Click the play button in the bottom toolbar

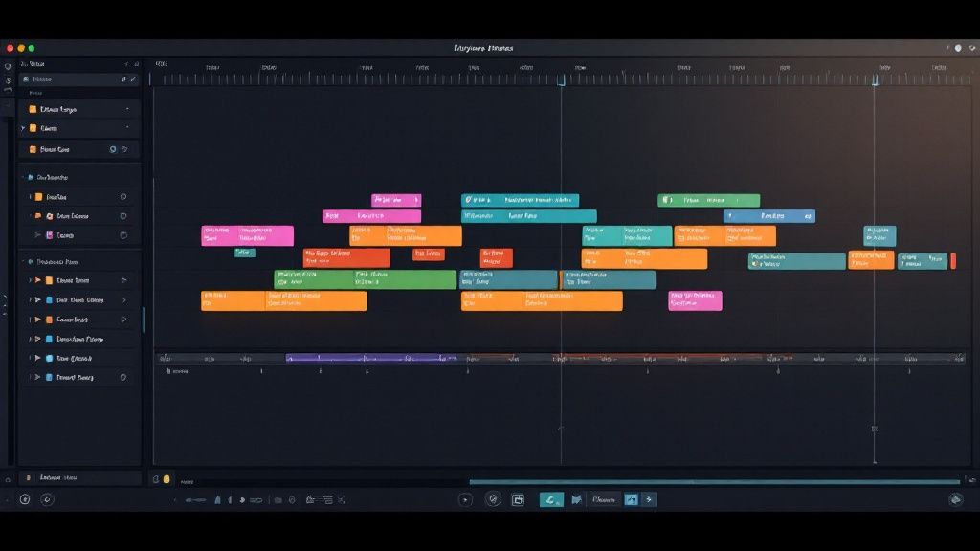pos(465,499)
